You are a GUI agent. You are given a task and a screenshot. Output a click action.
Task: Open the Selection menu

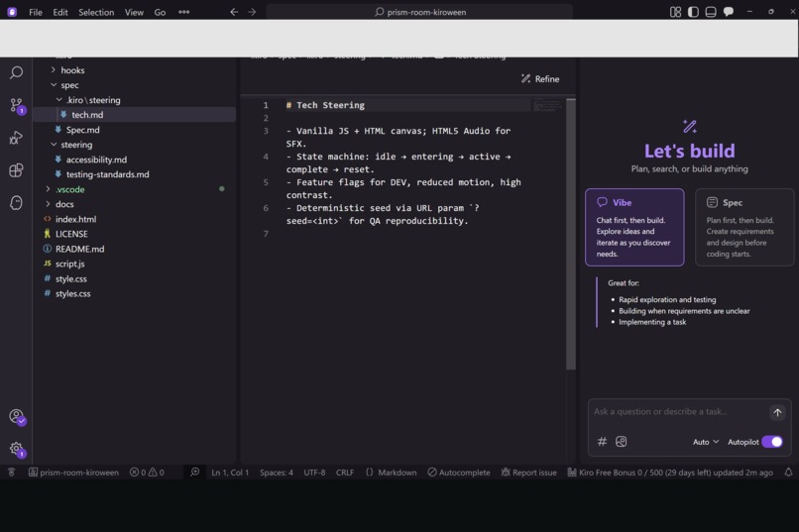[x=96, y=12]
